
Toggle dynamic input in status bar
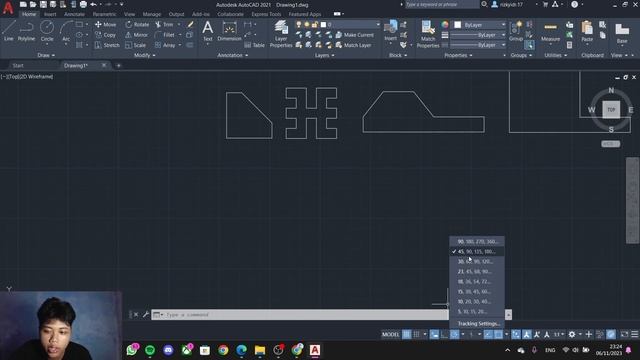point(434,334)
